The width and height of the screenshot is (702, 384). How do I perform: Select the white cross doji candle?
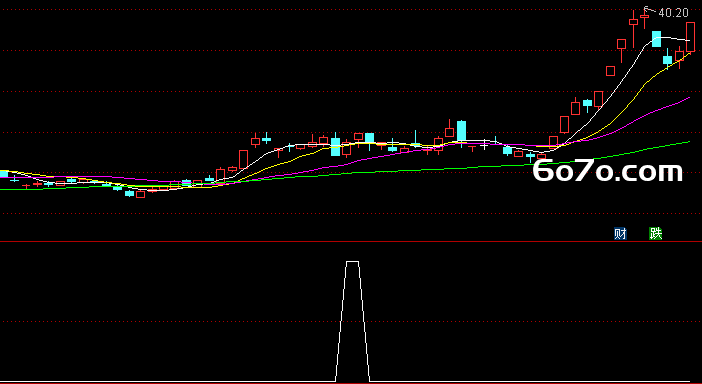tap(484, 145)
